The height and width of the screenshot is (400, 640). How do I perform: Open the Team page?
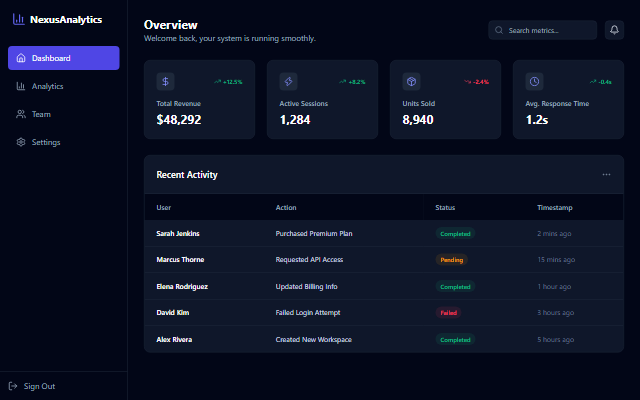[64, 114]
